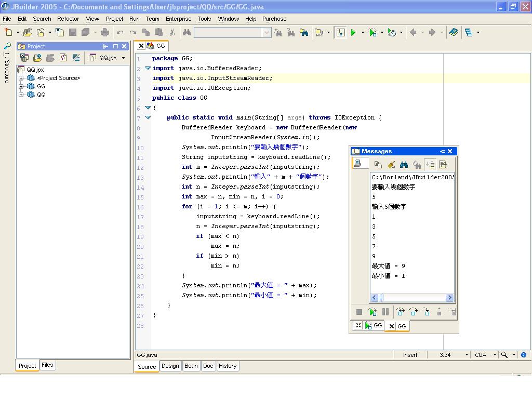
Task: Collapse the main method fold arrow
Action: (148, 117)
